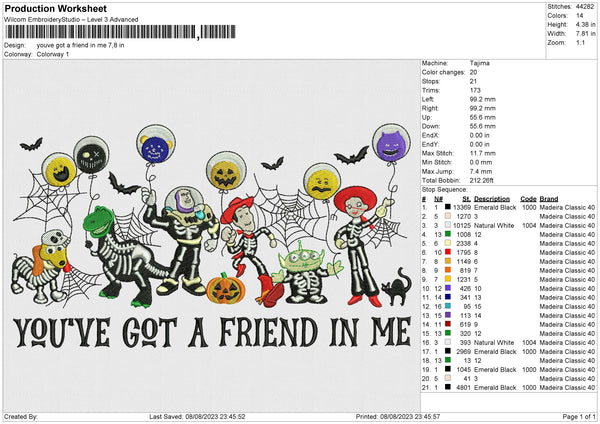Screen dimensions: 600x424
Task: Click the Max Jump value 7.4 mm
Action: pos(481,171)
